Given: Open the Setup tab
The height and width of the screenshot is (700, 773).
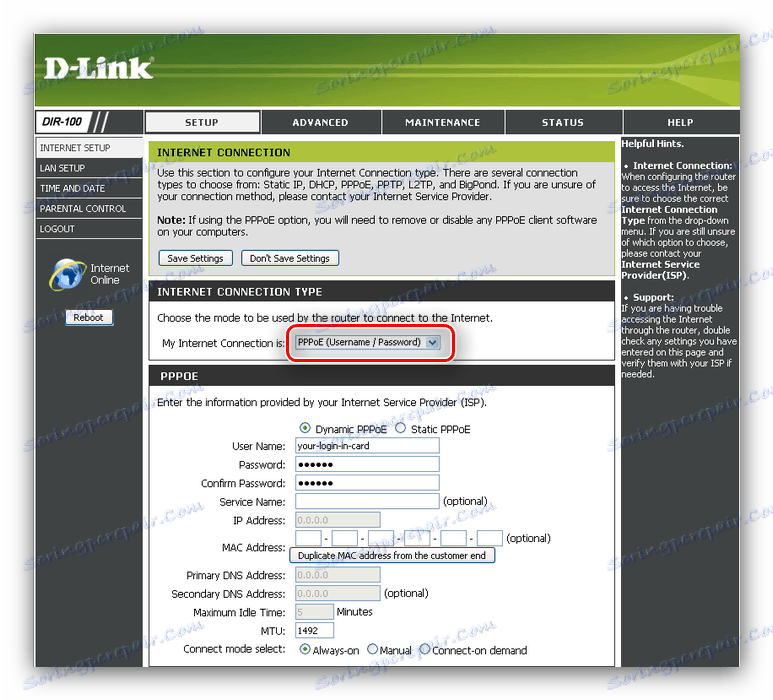Looking at the screenshot, I should coord(202,122).
